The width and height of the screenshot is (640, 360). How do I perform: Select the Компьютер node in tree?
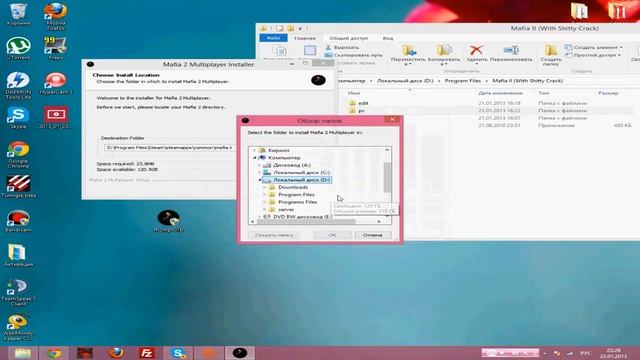(x=284, y=158)
